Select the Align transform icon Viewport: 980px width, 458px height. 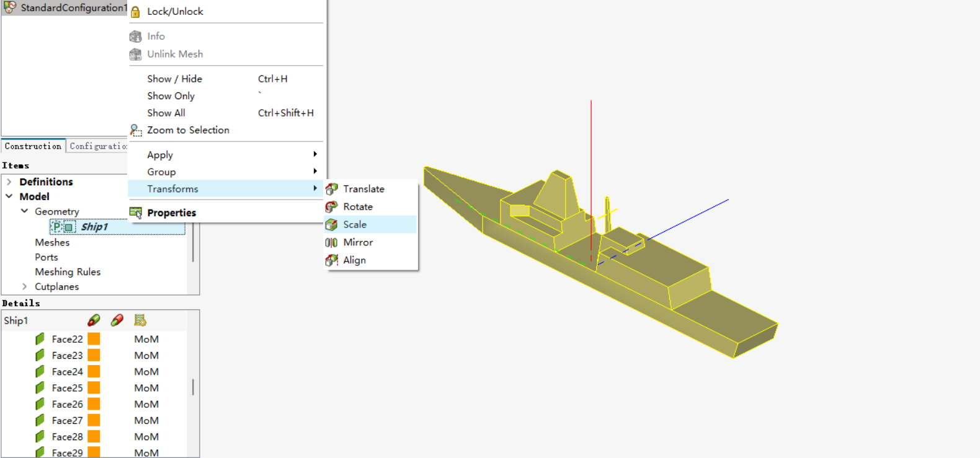coord(332,260)
